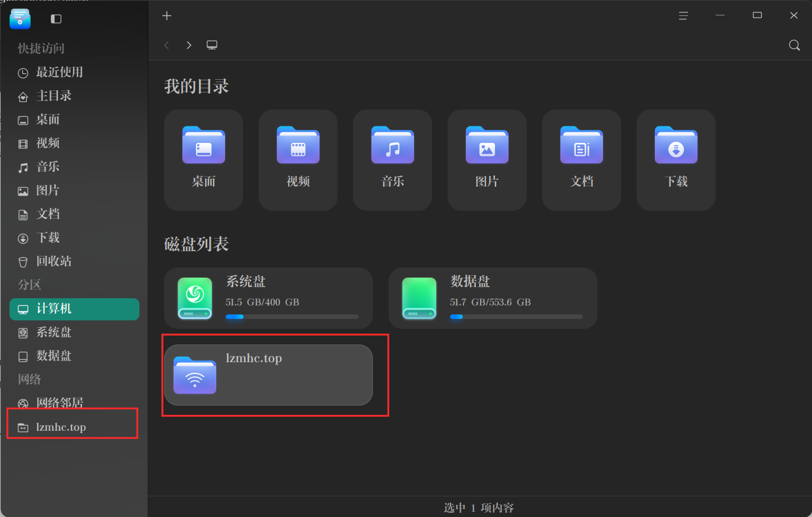Click the 数据盘 usage progress bar

[x=516, y=317]
